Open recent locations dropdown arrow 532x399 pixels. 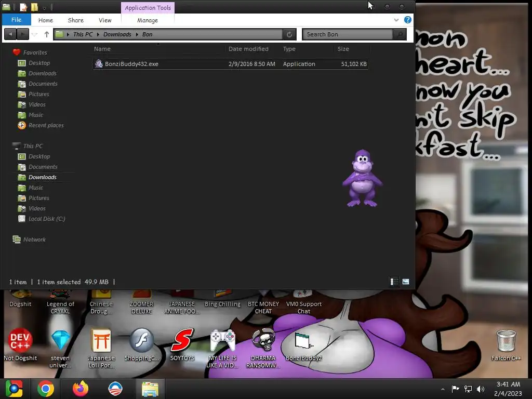click(x=35, y=34)
